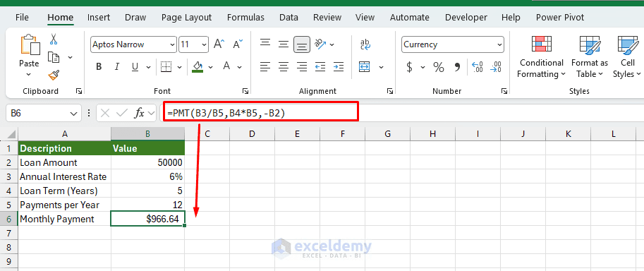Switch to the Power Pivot tab
This screenshot has width=644, height=271.
pos(560,17)
